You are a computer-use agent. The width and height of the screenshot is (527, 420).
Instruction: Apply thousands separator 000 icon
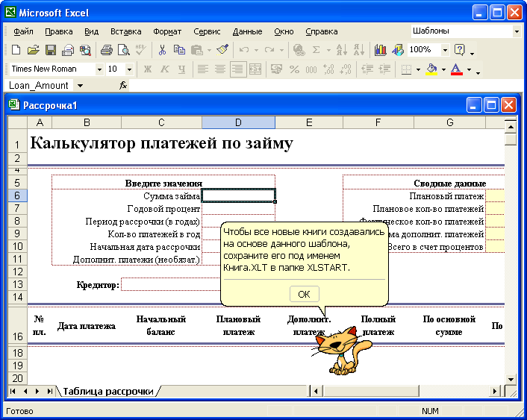(311, 69)
